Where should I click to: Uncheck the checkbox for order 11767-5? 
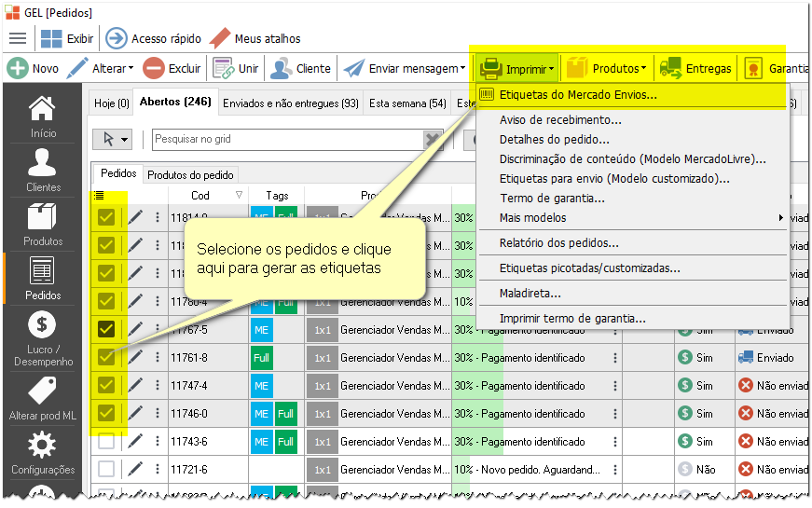[106, 329]
